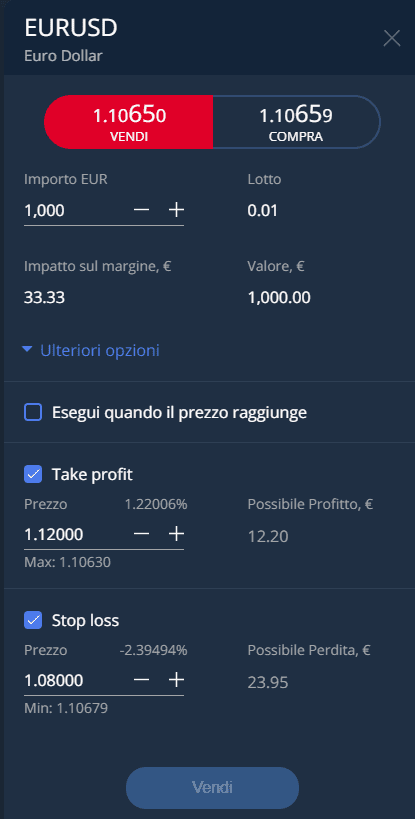This screenshot has width=415, height=819.
Task: Close the EURUSD order panel
Action: pos(392,39)
